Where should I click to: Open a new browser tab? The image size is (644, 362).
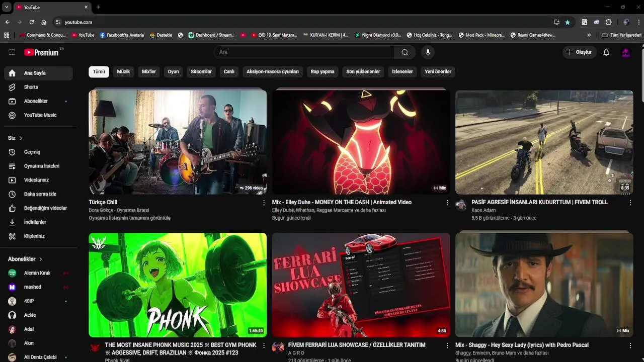click(98, 7)
